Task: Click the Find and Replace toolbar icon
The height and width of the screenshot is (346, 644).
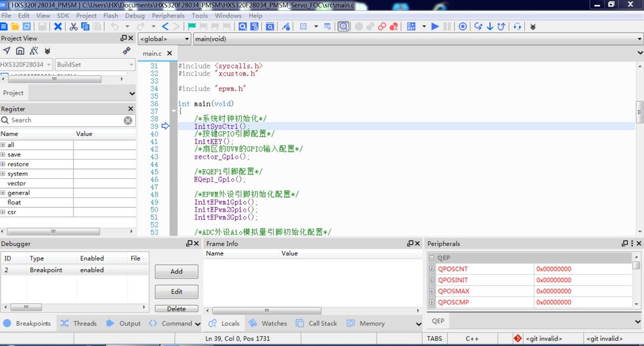Action: (254, 26)
